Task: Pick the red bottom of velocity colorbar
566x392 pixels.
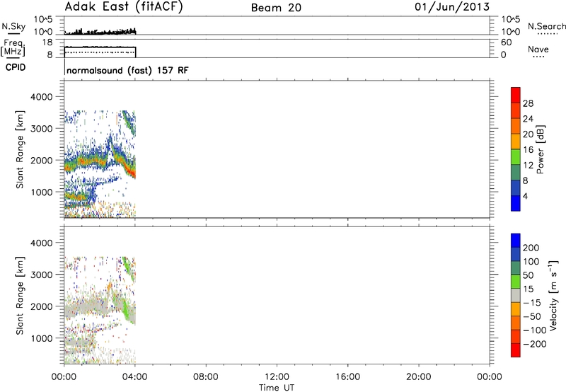Action: pyautogui.click(x=516, y=350)
